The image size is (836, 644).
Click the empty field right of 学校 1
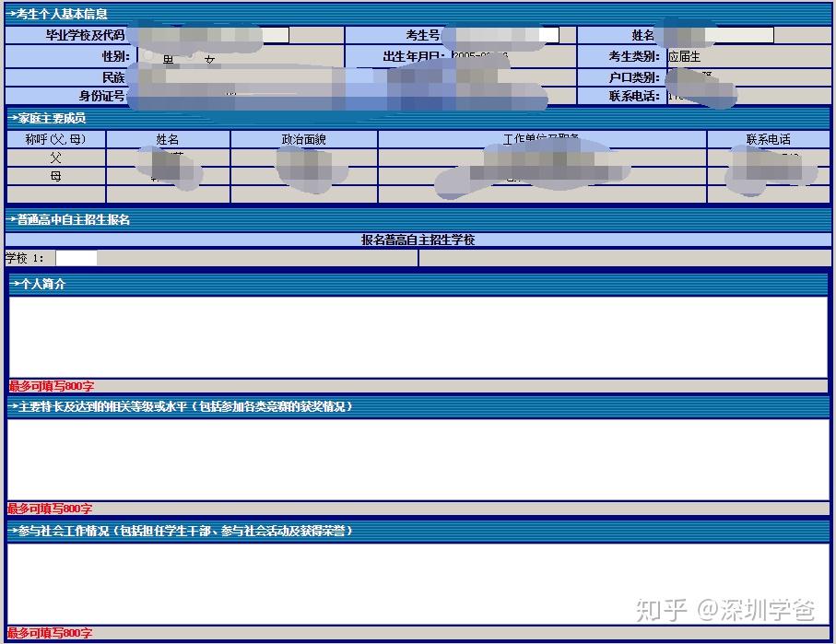click(624, 258)
